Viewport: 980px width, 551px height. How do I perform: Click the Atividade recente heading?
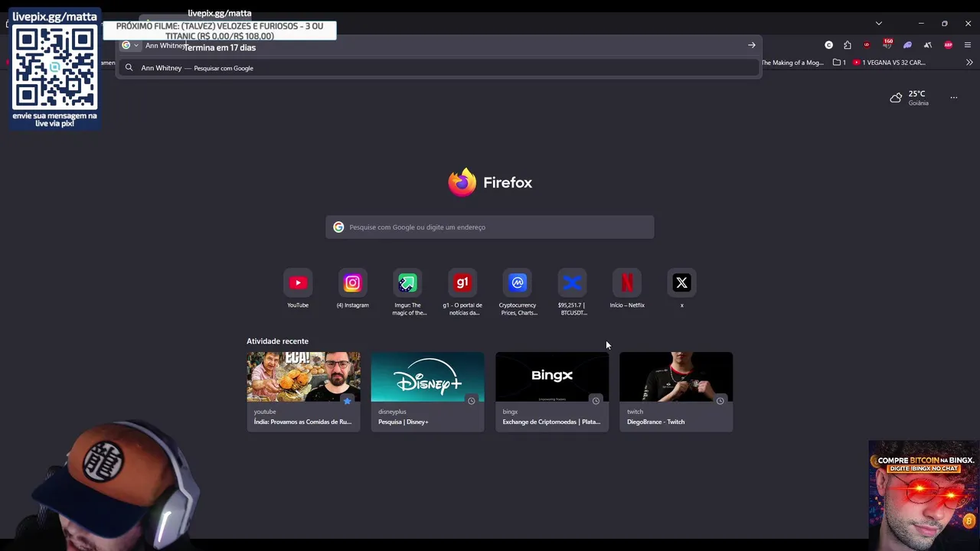(277, 341)
